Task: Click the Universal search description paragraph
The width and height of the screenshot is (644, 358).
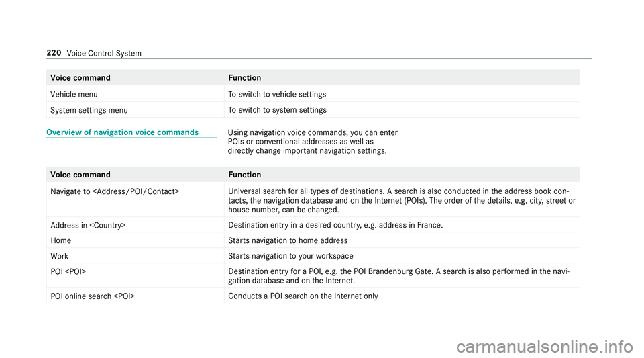Action: 402,200
